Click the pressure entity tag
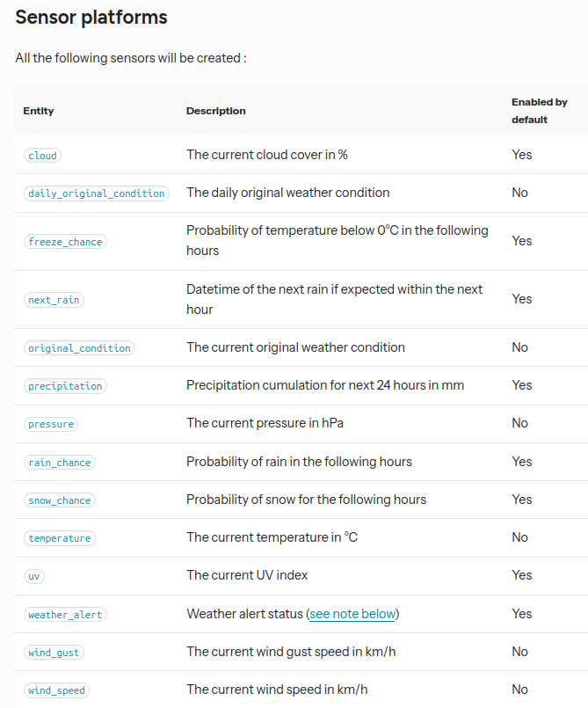Screen dimensions: 588x708 tap(51, 424)
